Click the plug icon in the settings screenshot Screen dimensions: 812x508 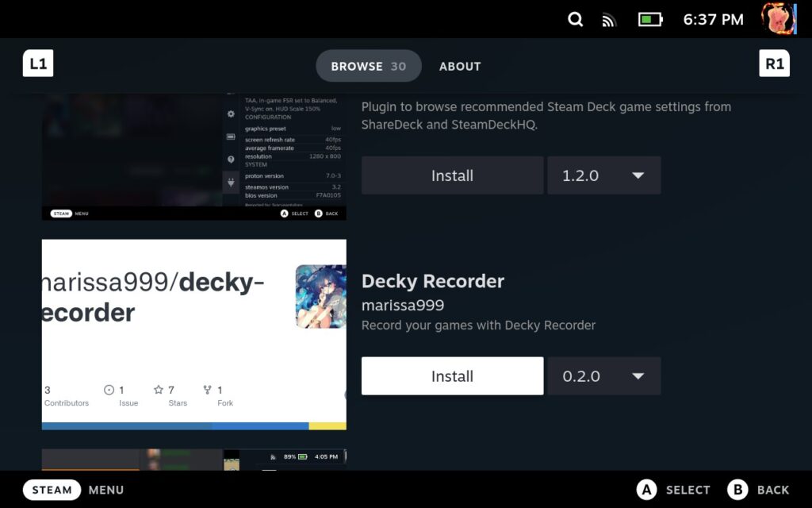(x=231, y=183)
